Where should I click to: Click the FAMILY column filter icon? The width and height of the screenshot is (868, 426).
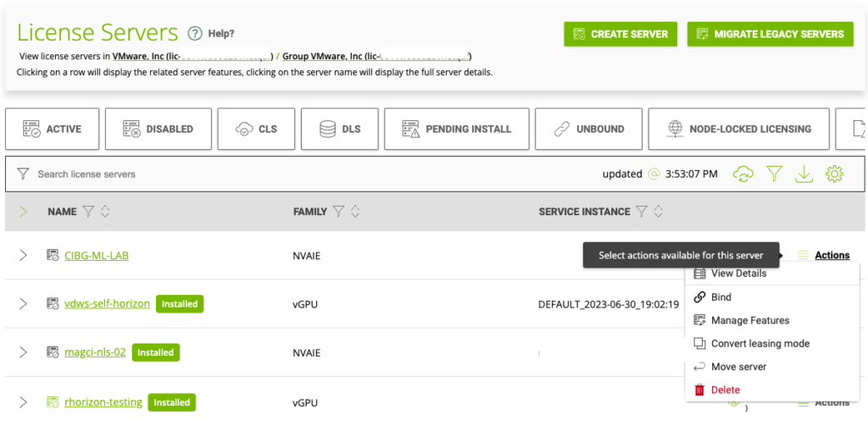(x=338, y=212)
